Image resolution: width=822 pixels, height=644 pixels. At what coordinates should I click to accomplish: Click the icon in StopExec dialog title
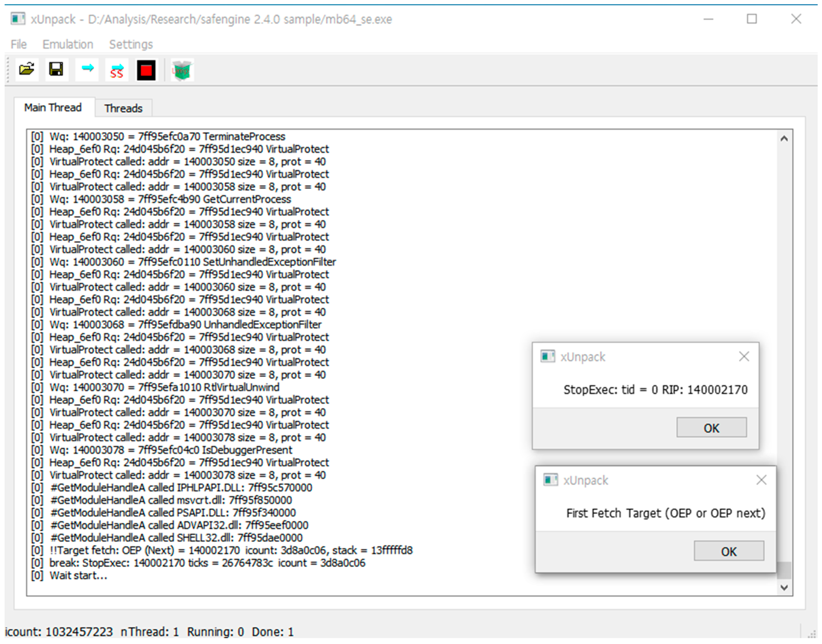pyautogui.click(x=548, y=356)
